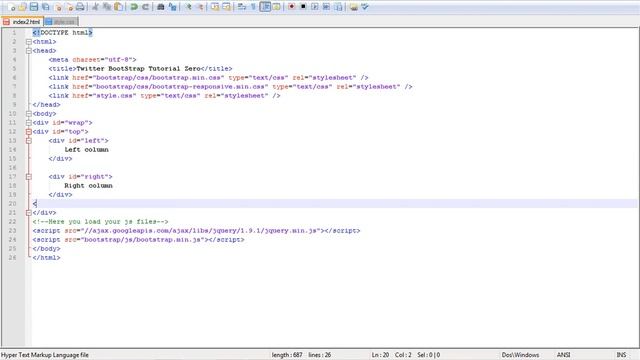Close all documents using toolbar icon
This screenshot has height=360, width=640.
(69, 7)
